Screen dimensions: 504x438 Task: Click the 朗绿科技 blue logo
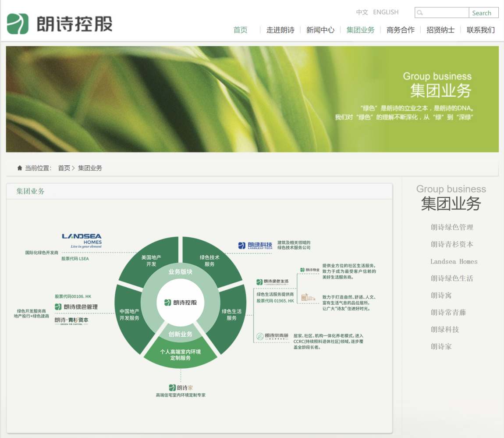click(255, 246)
